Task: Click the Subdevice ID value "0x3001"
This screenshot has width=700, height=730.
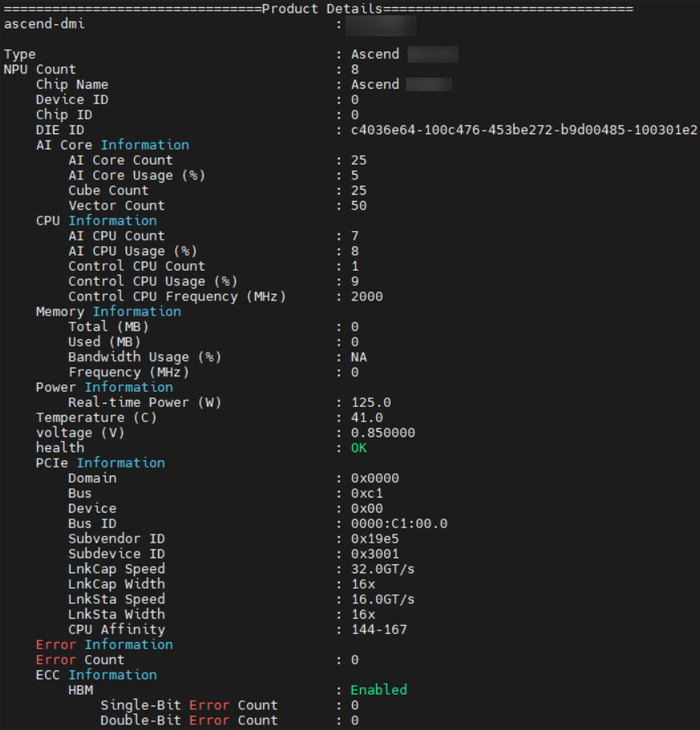Action: pyautogui.click(x=375, y=553)
